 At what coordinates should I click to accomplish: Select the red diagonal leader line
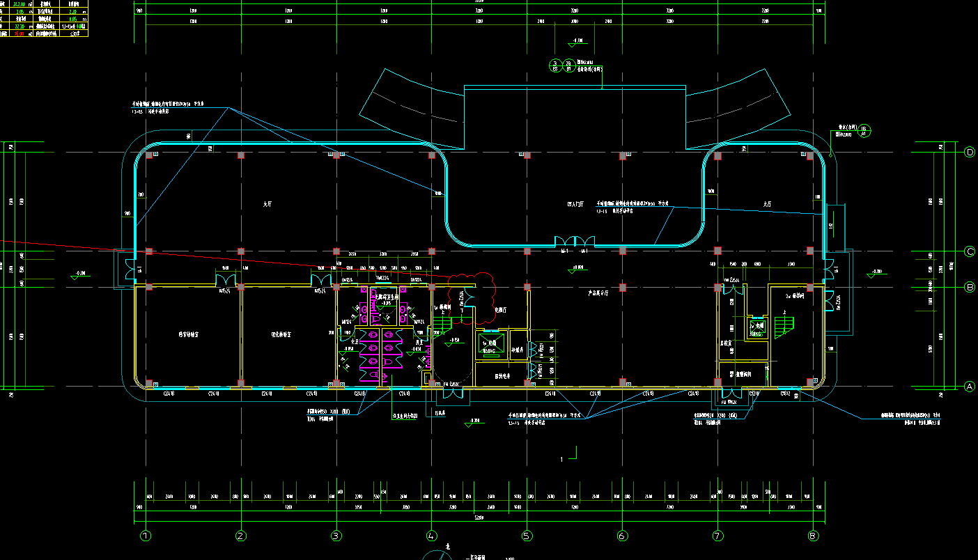209,257
